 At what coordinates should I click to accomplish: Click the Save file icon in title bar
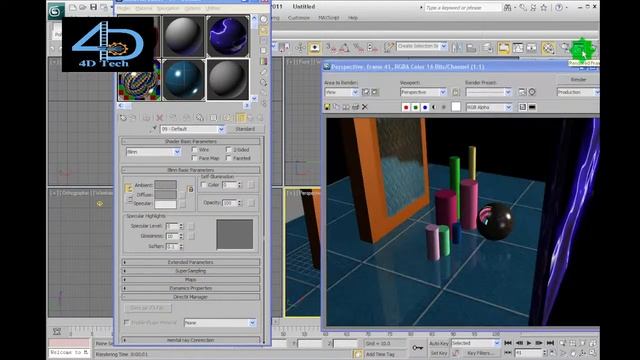(x=93, y=7)
